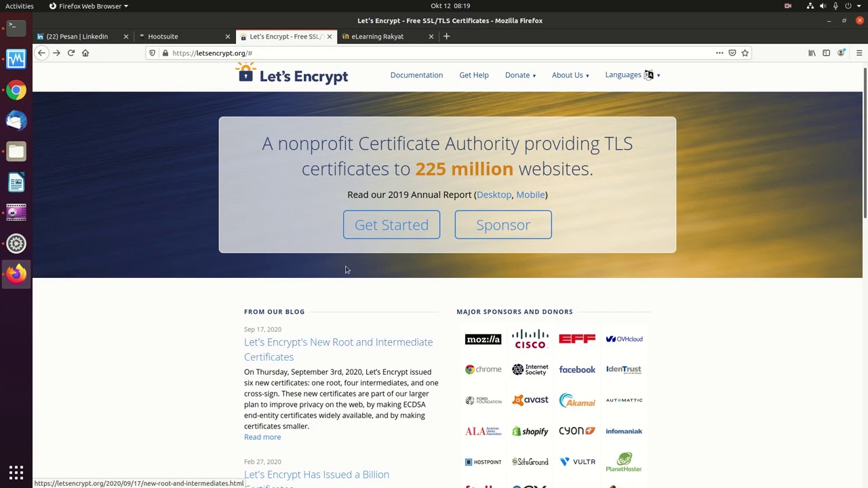Open the Firefox home page
868x488 pixels.
coord(85,53)
